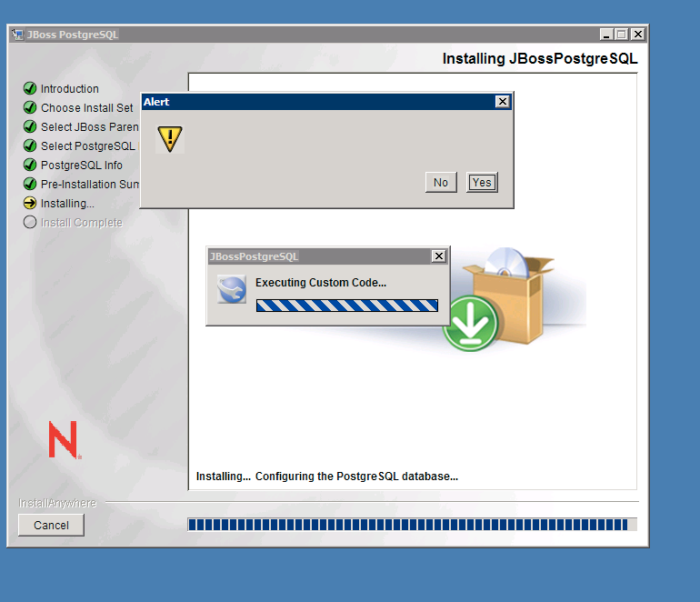The image size is (700, 602).
Task: Cancel the JBoss PostgreSQL installation
Action: pos(51,526)
